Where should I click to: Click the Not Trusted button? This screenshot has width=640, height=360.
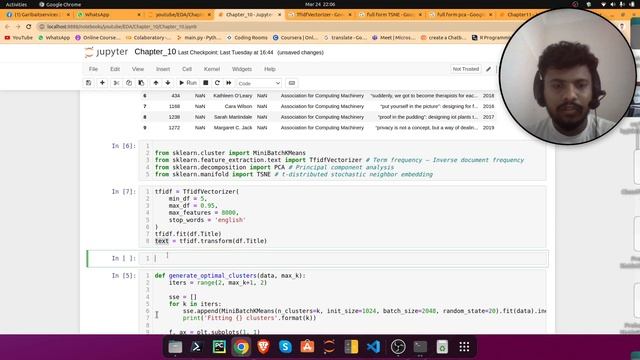[x=466, y=69]
